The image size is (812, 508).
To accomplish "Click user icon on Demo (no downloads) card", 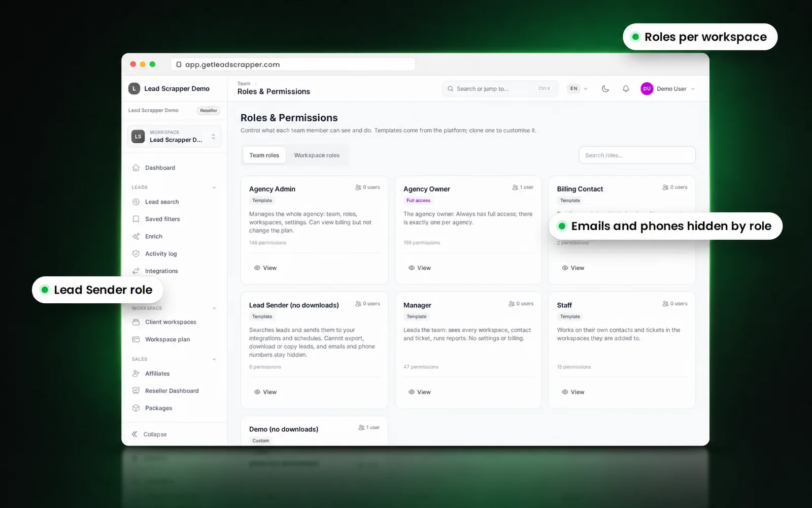I will click(x=361, y=428).
